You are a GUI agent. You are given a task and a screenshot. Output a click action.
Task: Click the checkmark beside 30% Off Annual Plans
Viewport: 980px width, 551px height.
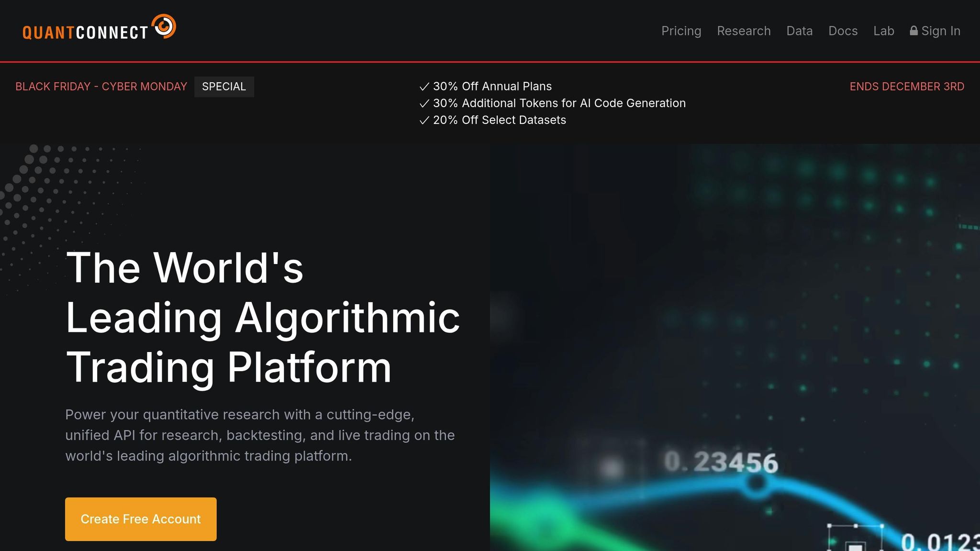[x=423, y=87]
